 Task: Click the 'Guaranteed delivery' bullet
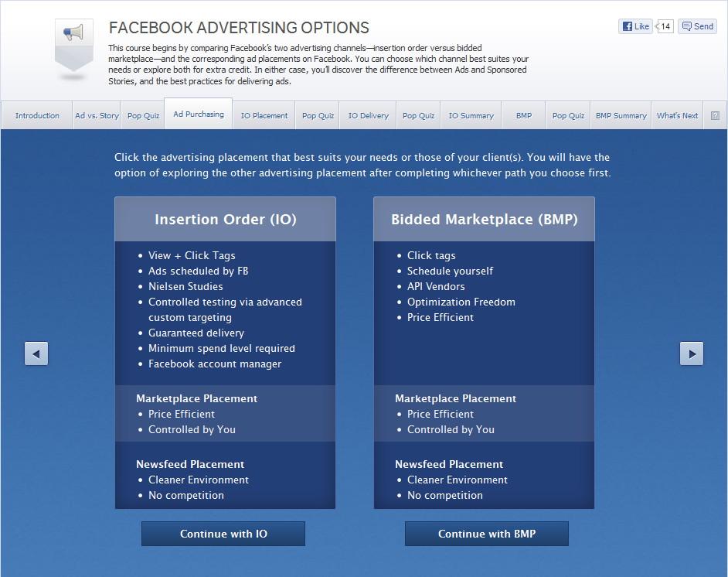point(196,333)
